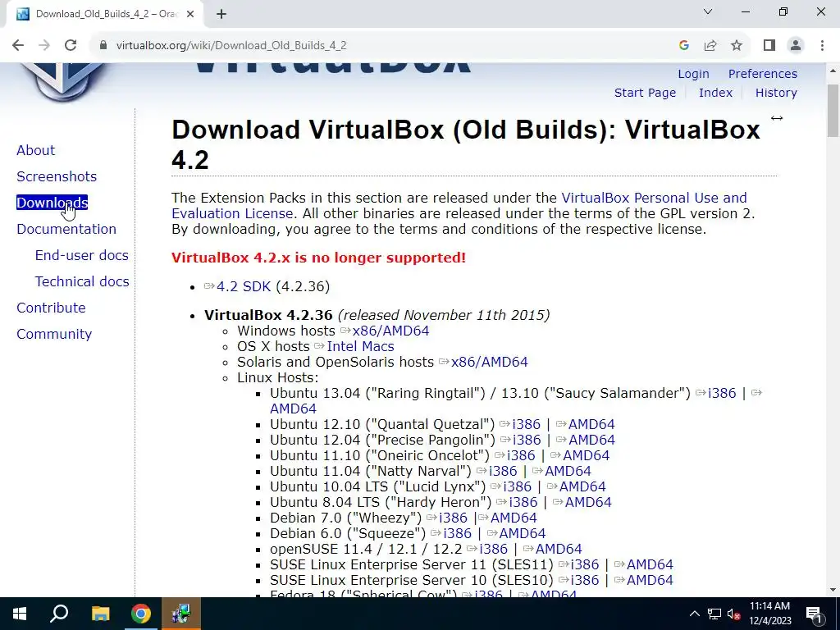Open the Downloads sidebar link
840x630 pixels.
click(x=52, y=203)
